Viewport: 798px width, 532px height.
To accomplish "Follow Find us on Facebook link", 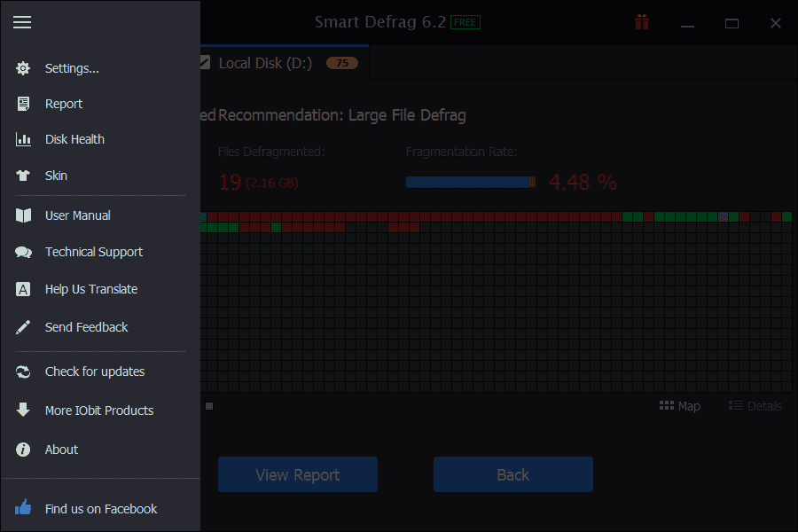I will [100, 509].
